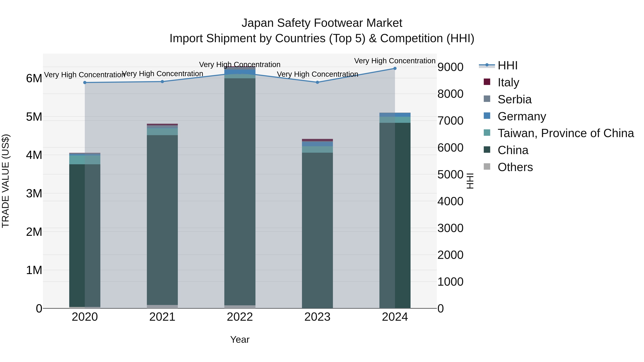Image resolution: width=644 pixels, height=362 pixels.
Task: Select the 2023 China bar segment
Action: coord(318,230)
